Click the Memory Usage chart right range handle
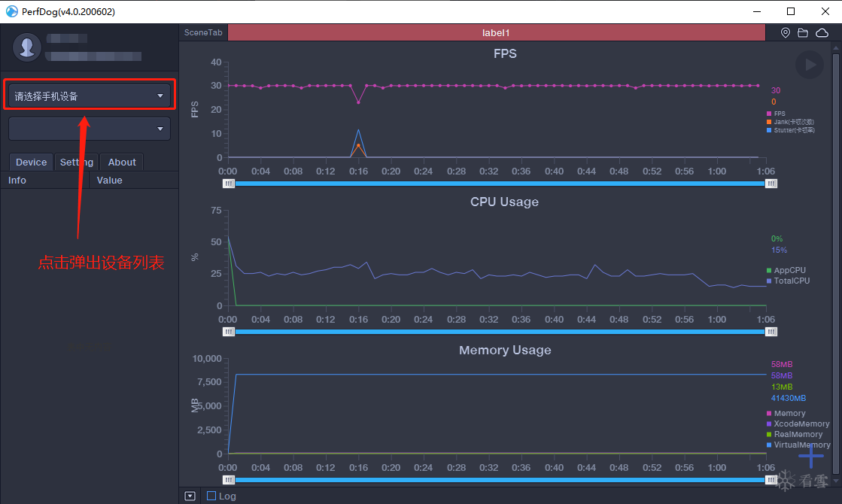The image size is (842, 504). (x=771, y=480)
